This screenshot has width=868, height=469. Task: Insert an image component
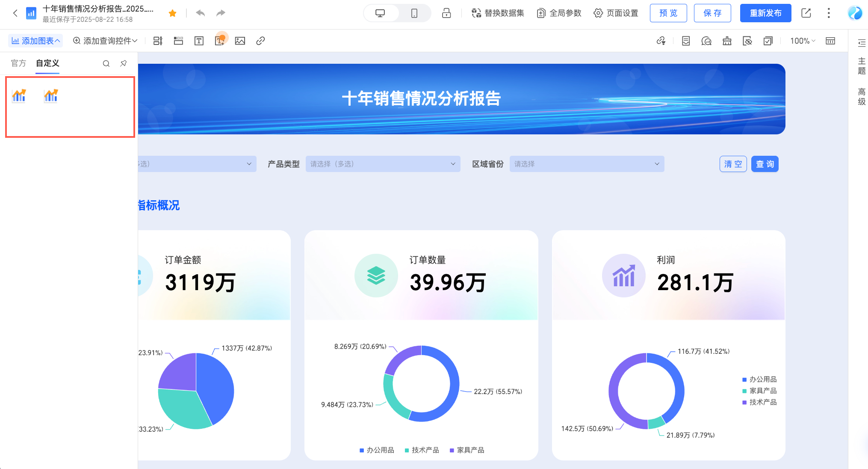(x=240, y=41)
